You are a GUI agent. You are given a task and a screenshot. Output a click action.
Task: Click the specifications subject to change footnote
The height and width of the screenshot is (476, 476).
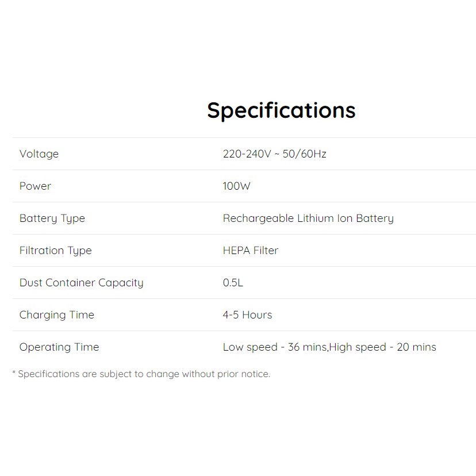[x=144, y=374]
